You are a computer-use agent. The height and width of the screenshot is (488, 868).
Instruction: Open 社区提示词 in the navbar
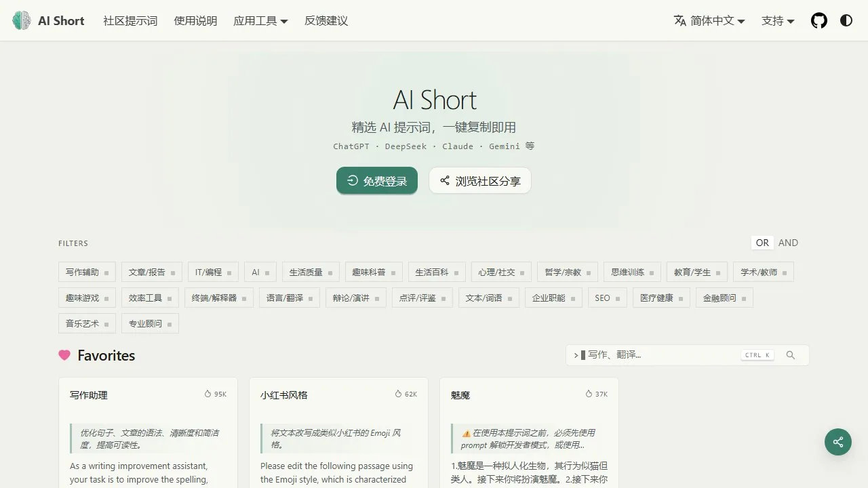coord(130,20)
